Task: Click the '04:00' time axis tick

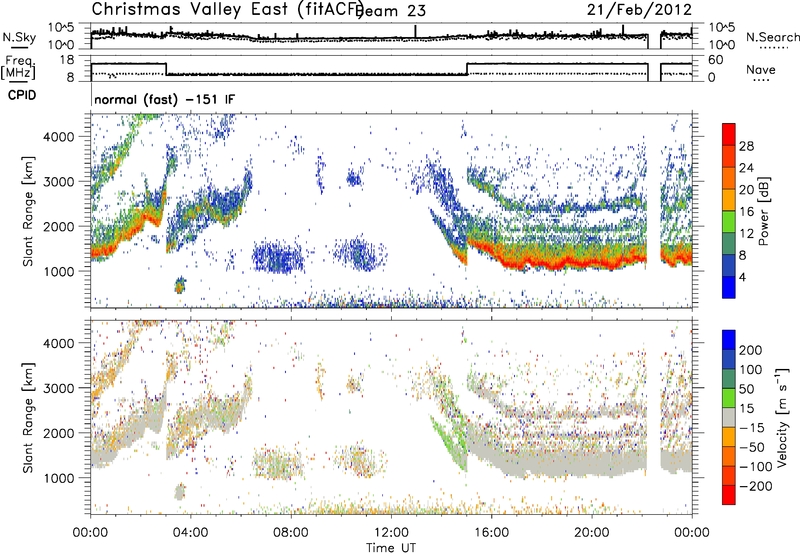Action: [x=191, y=533]
